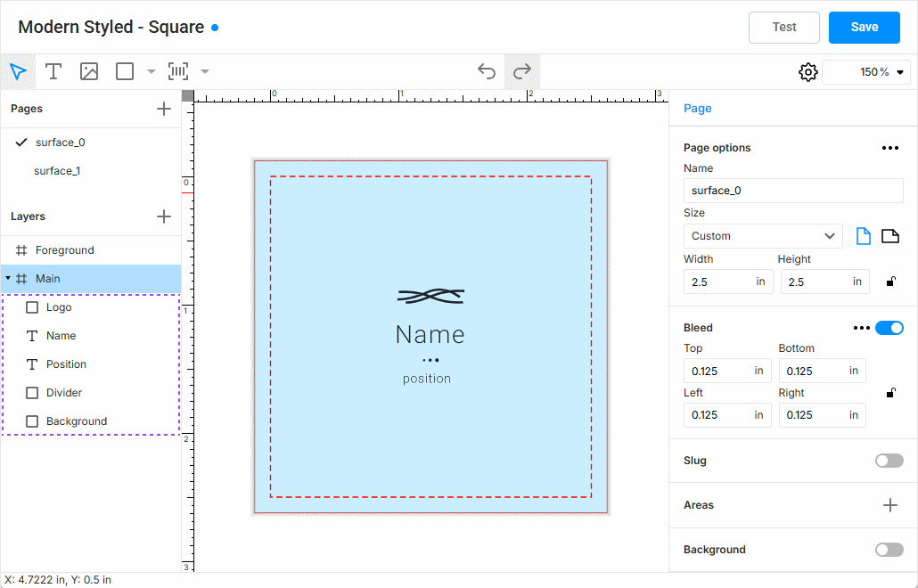
Task: Select page surface_0
Action: coord(91,143)
